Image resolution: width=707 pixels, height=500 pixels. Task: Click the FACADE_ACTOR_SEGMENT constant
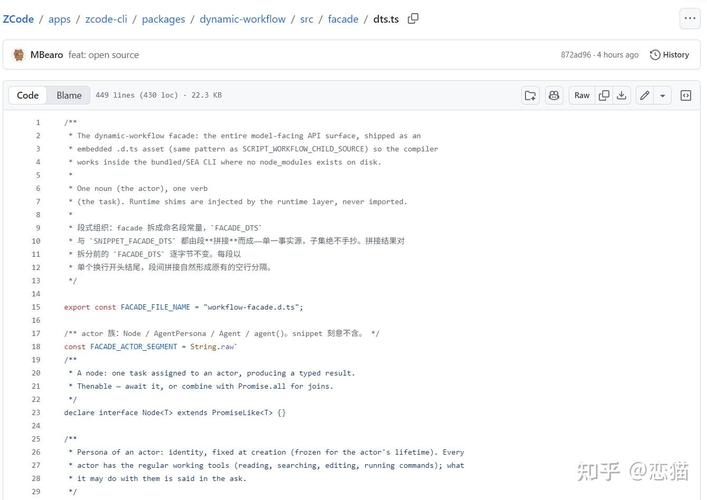click(133, 346)
